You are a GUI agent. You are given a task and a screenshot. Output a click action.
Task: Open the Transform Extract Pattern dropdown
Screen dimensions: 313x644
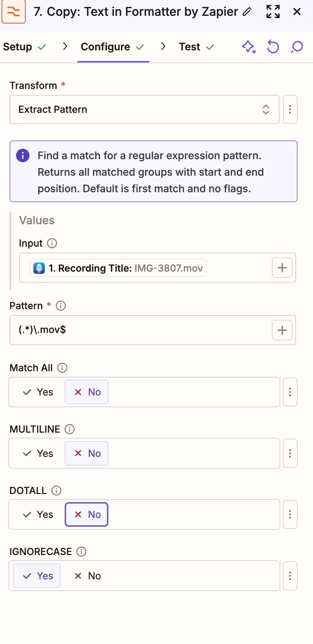pos(144,110)
